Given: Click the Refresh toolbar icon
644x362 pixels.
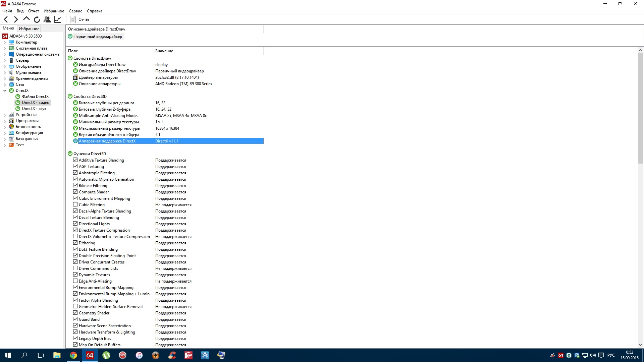Looking at the screenshot, I should [x=37, y=19].
